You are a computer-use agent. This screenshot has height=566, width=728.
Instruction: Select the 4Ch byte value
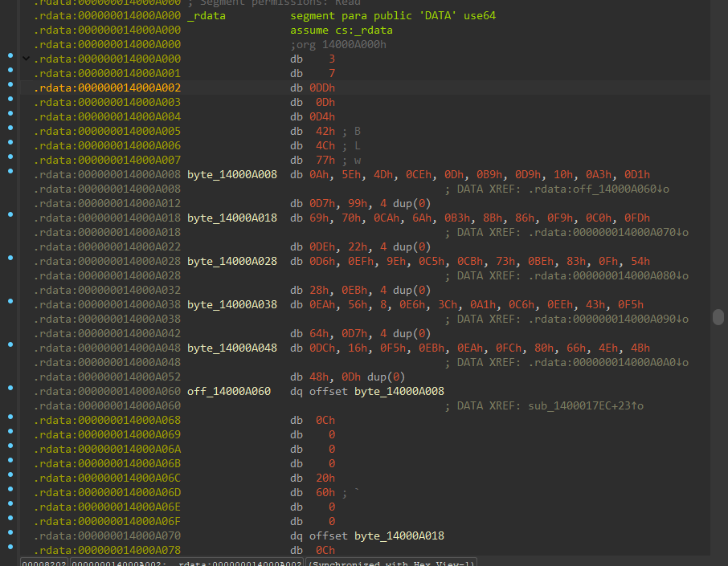point(325,145)
